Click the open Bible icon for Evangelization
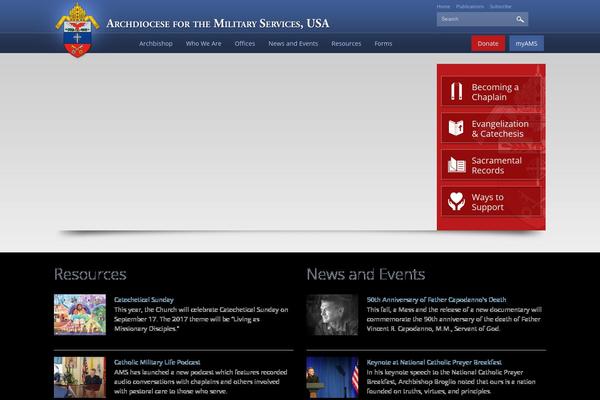This screenshot has height=400, width=600. click(456, 128)
